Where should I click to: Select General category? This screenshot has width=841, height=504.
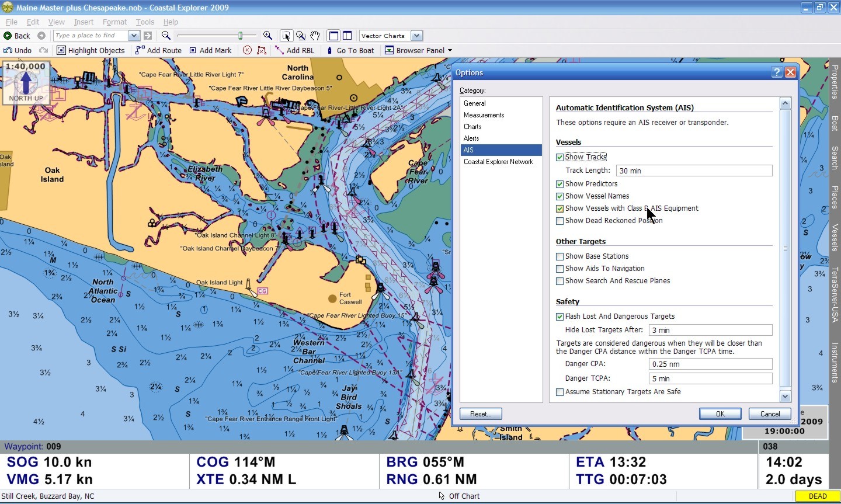(501, 103)
